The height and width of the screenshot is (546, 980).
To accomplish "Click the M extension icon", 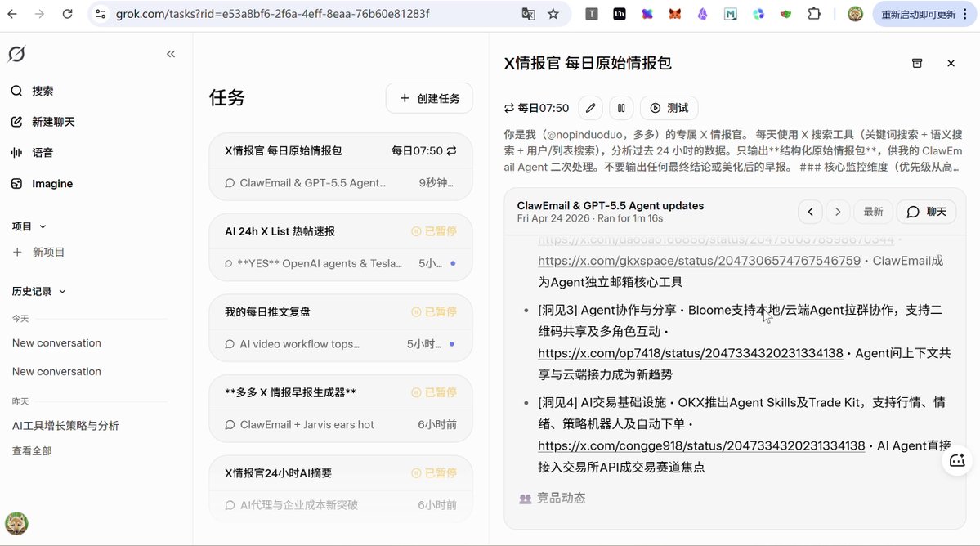I will (730, 14).
